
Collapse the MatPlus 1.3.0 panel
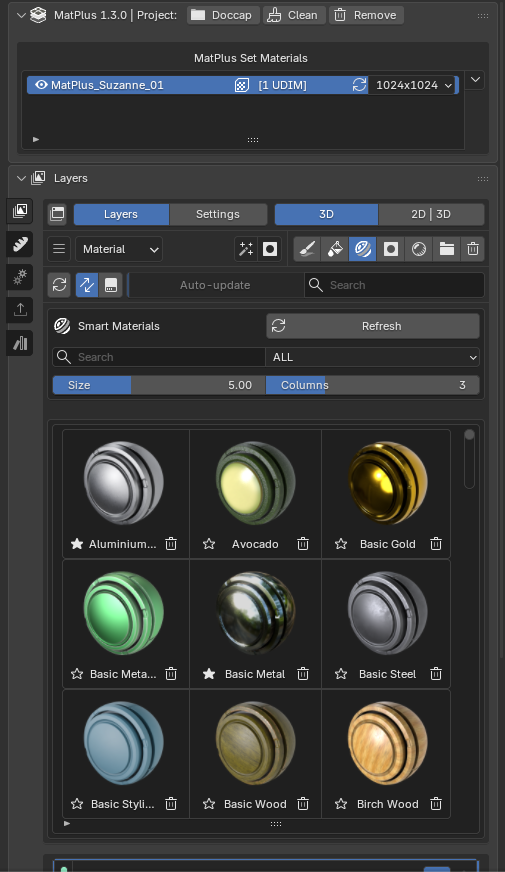[21, 15]
